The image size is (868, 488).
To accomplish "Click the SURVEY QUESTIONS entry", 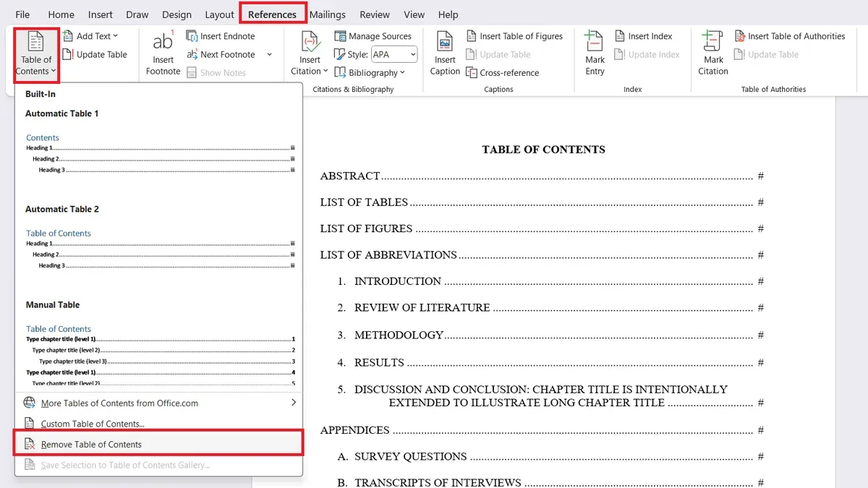I will pyautogui.click(x=410, y=457).
